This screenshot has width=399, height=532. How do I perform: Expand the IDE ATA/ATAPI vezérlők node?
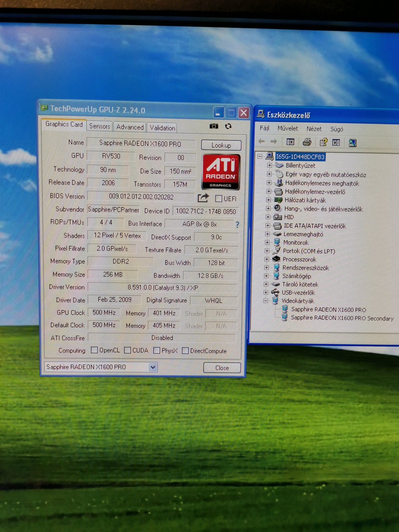(268, 226)
